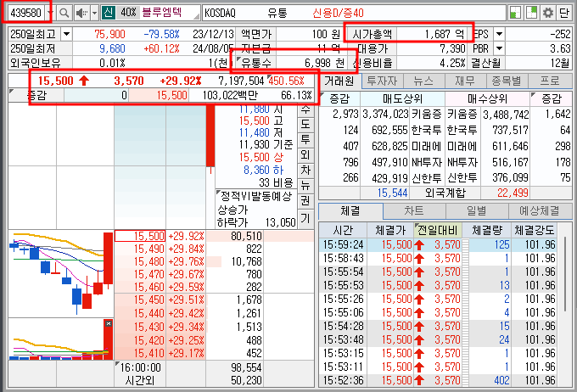Click the 매수상위 column header
577x392 pixels.
pos(487,98)
